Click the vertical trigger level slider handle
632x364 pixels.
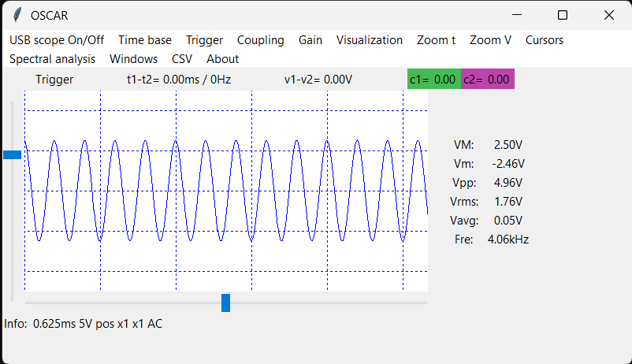coord(12,154)
